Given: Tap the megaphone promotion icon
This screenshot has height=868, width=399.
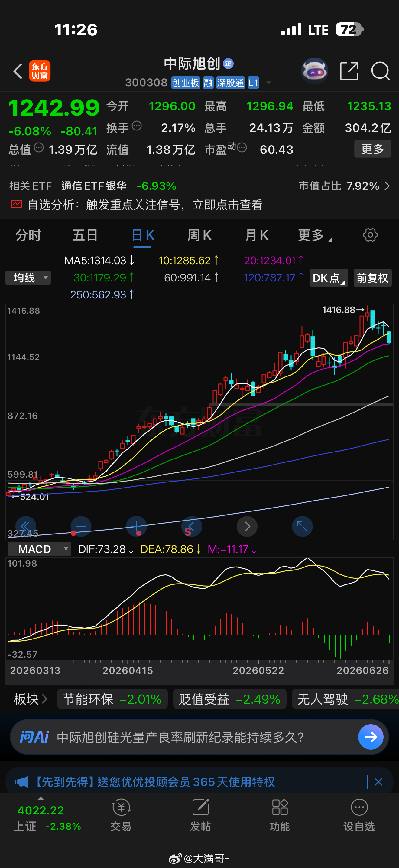Looking at the screenshot, I should pos(21,782).
